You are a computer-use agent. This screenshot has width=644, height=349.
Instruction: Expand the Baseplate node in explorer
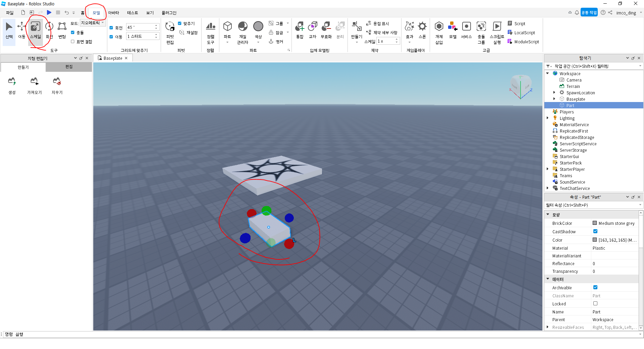point(554,99)
